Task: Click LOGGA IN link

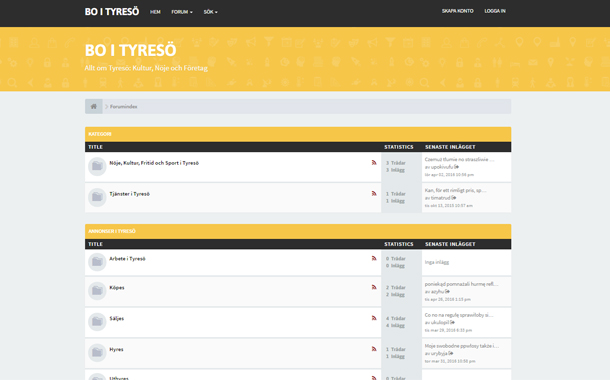Action: (x=495, y=11)
